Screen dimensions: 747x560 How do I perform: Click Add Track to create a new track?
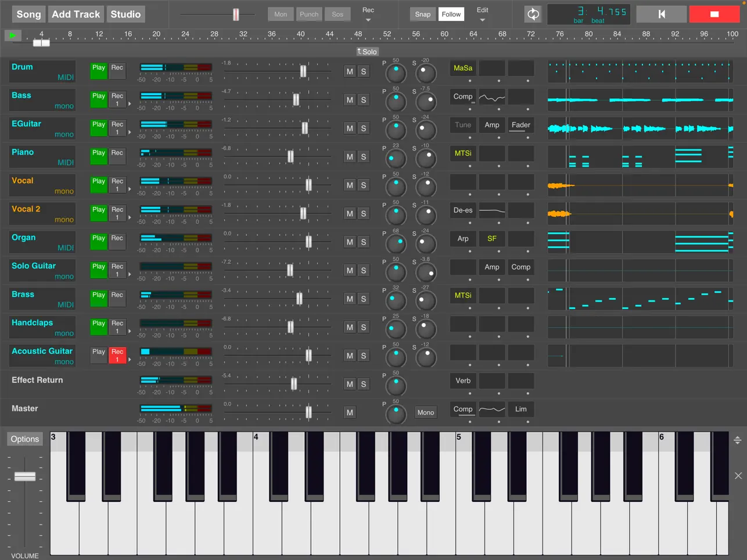(76, 14)
